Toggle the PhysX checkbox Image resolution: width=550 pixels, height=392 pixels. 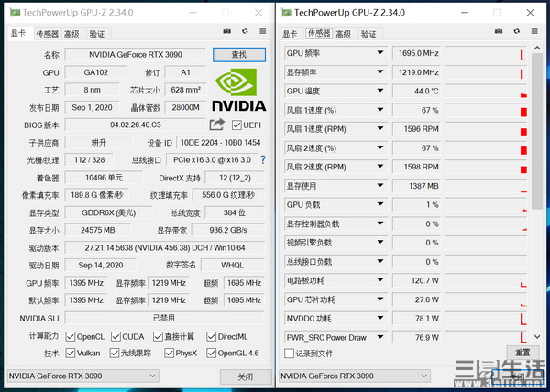(x=170, y=353)
